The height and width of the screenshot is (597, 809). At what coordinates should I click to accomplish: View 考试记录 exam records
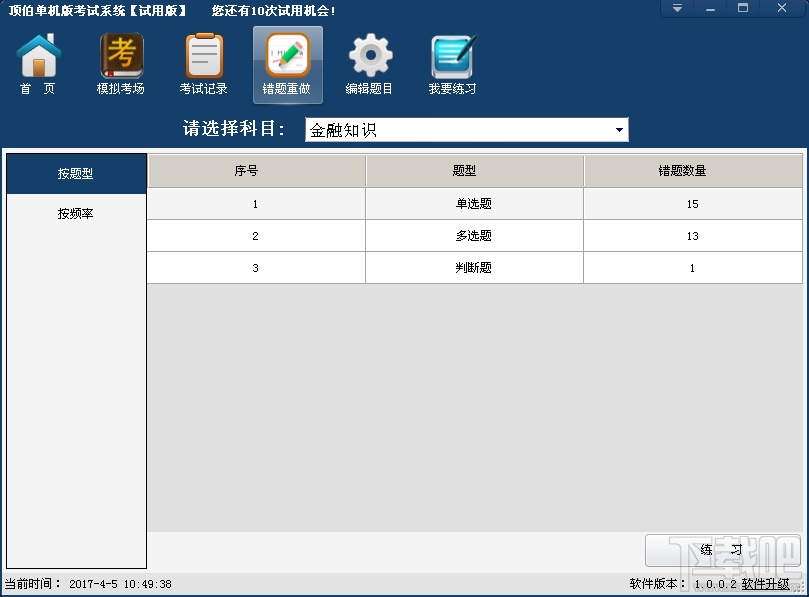[x=203, y=62]
